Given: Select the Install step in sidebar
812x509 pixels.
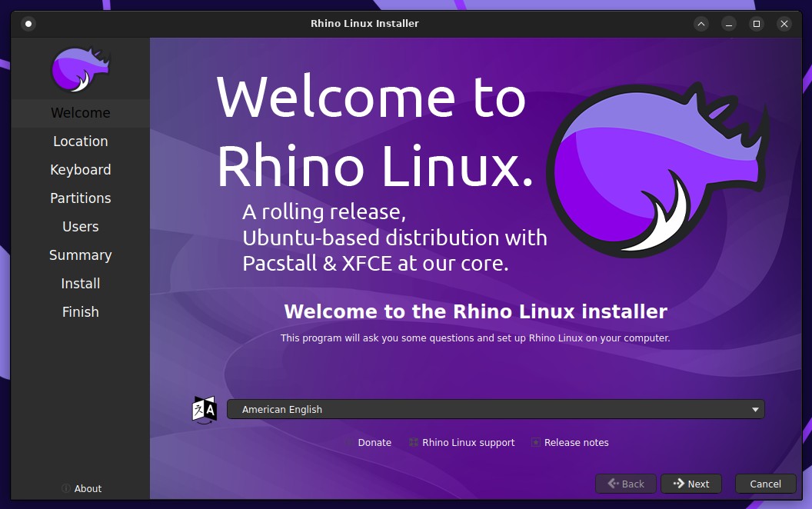Looking at the screenshot, I should click(x=80, y=284).
